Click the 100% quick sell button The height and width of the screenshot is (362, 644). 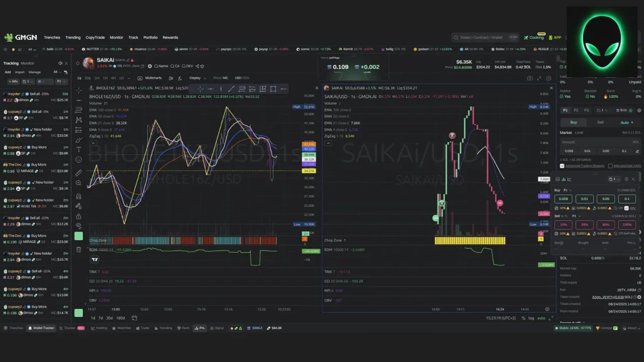(x=627, y=225)
